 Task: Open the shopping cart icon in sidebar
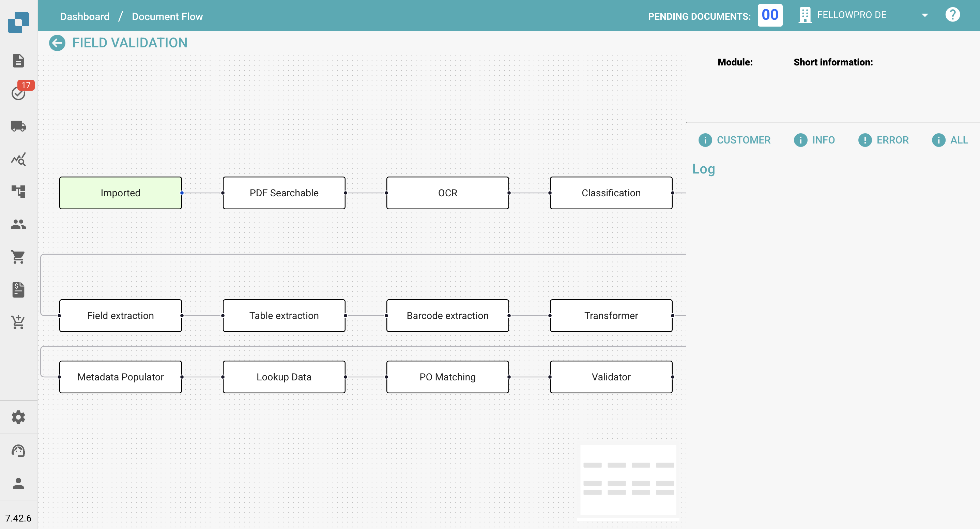(18, 257)
